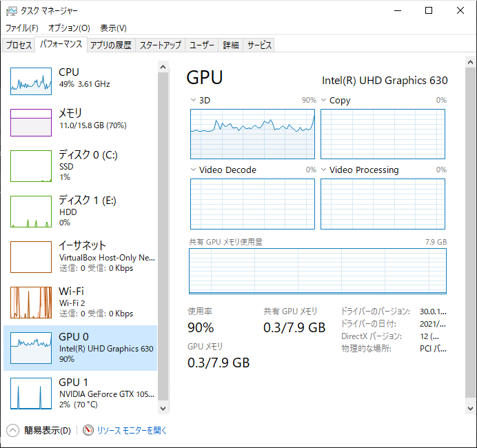The image size is (477, 448).
Task: Select the Disk 1 (E:) graph thumbnail
Action: point(31,211)
